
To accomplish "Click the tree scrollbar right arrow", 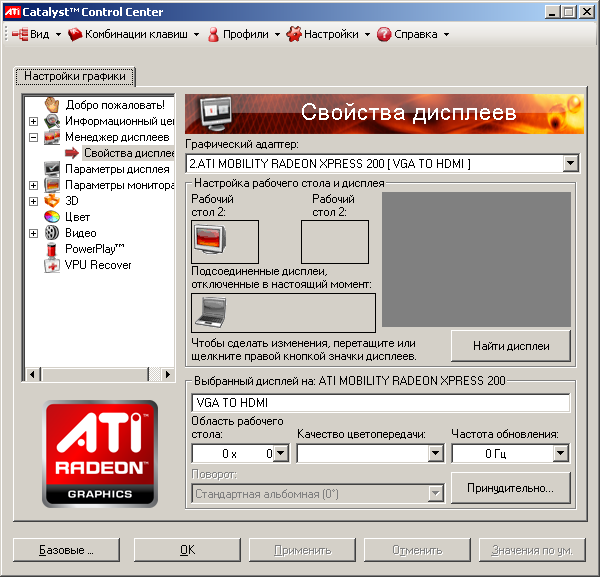I will coord(167,374).
